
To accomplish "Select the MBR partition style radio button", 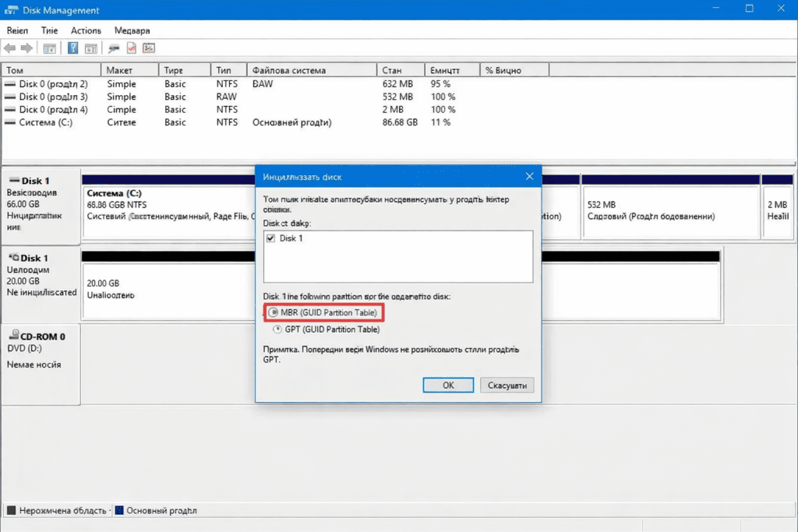I will click(x=274, y=312).
